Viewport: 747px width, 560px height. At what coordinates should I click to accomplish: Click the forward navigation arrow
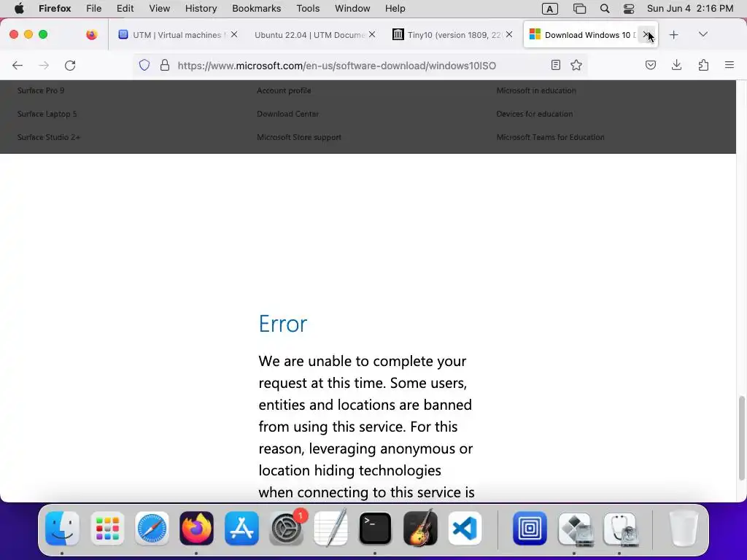click(x=44, y=65)
